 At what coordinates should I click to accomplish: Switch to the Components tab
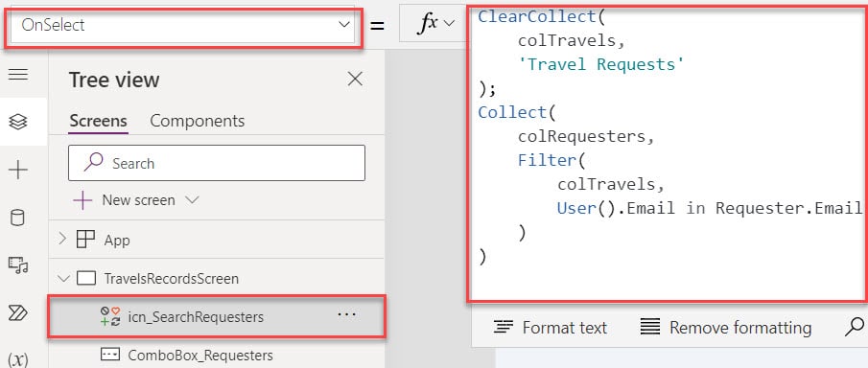pyautogui.click(x=197, y=121)
